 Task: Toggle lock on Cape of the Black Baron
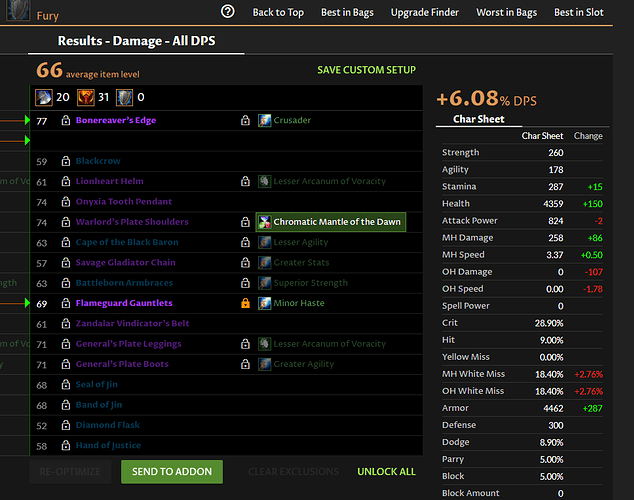click(66, 242)
